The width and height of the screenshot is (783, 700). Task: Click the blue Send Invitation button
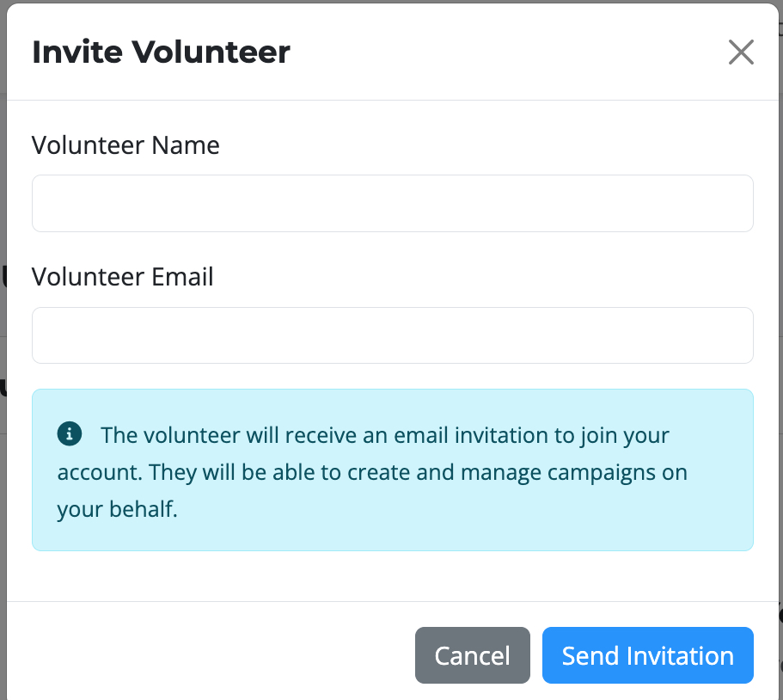[647, 655]
